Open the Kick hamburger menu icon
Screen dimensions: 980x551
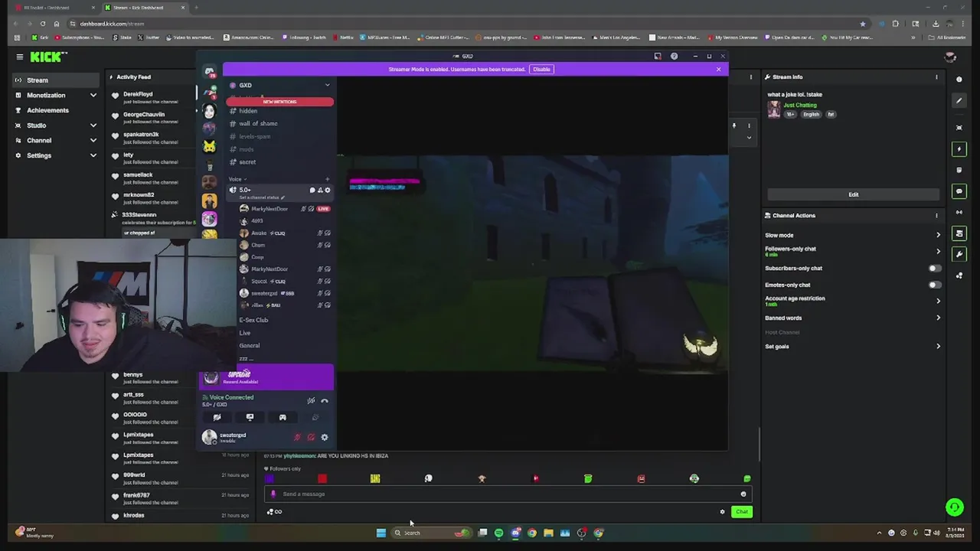pyautogui.click(x=20, y=57)
